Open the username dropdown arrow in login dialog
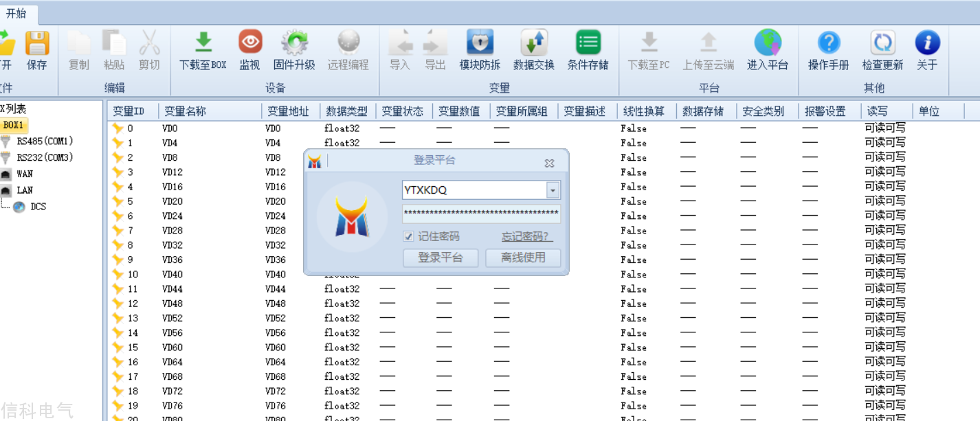980x421 pixels. click(553, 190)
